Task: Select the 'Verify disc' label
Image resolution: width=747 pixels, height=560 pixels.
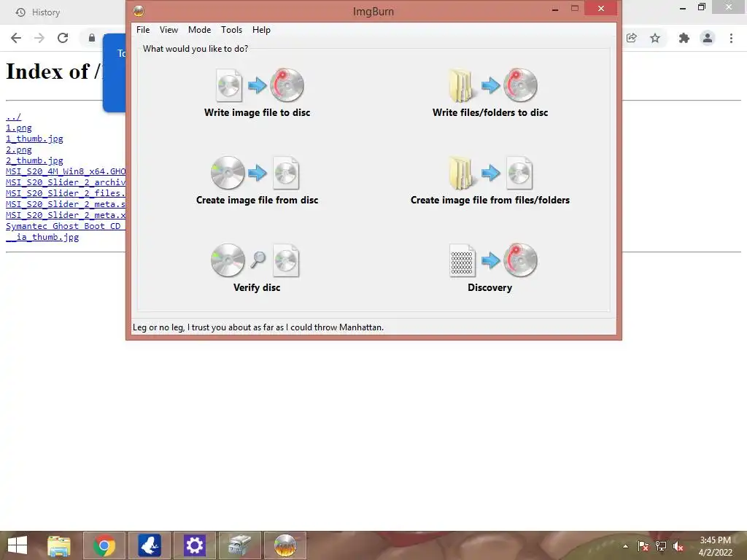Action: [257, 287]
